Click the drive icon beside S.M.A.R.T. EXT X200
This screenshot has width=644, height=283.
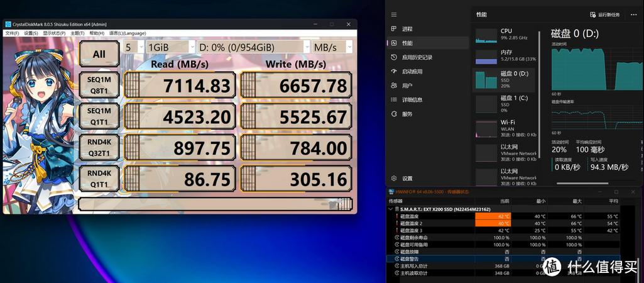click(x=396, y=209)
